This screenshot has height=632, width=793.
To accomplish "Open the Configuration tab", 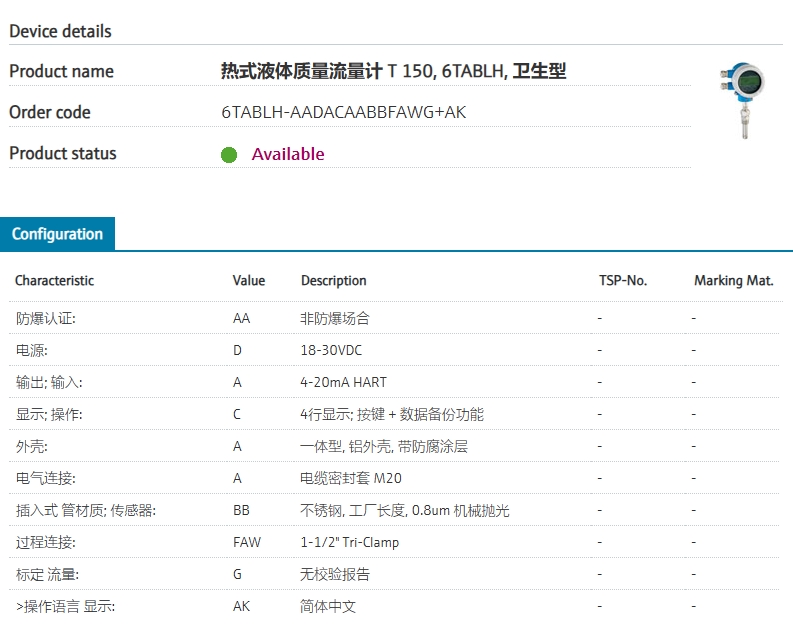I will (57, 234).
